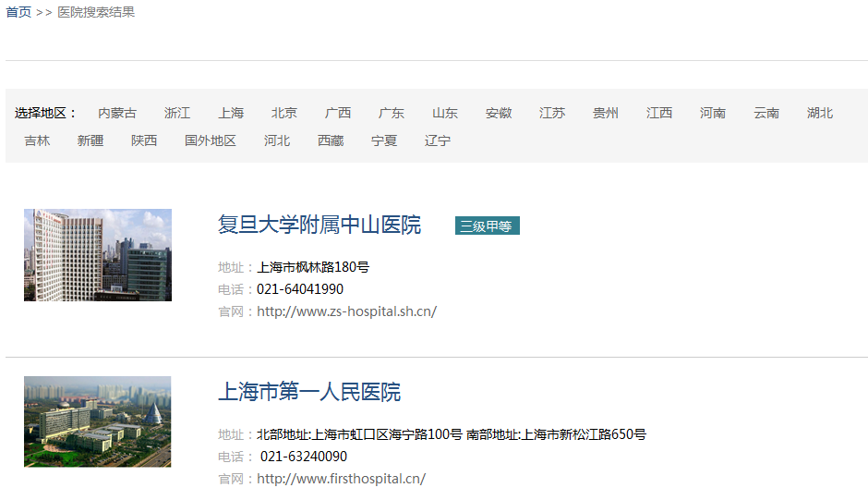Click the 三级甲等 badge
This screenshot has width=868, height=500.
[488, 226]
